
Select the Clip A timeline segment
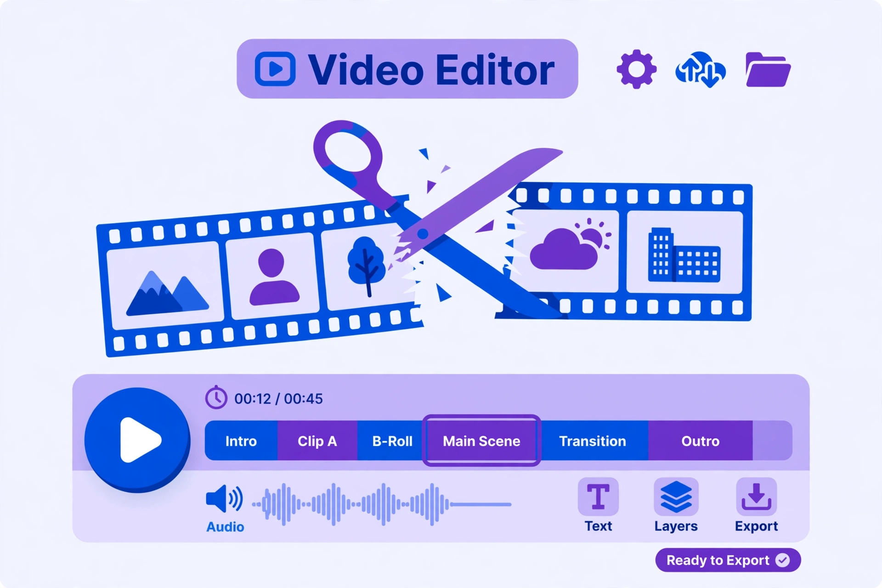317,441
